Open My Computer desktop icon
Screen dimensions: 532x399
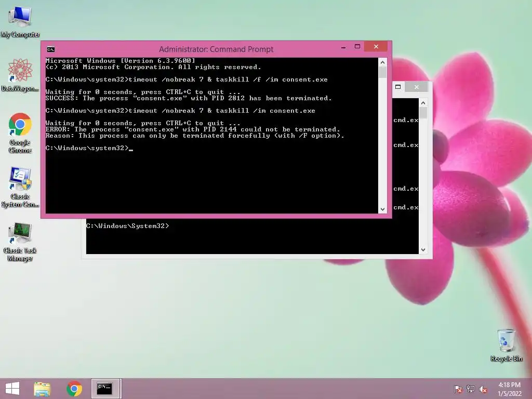[x=20, y=22]
